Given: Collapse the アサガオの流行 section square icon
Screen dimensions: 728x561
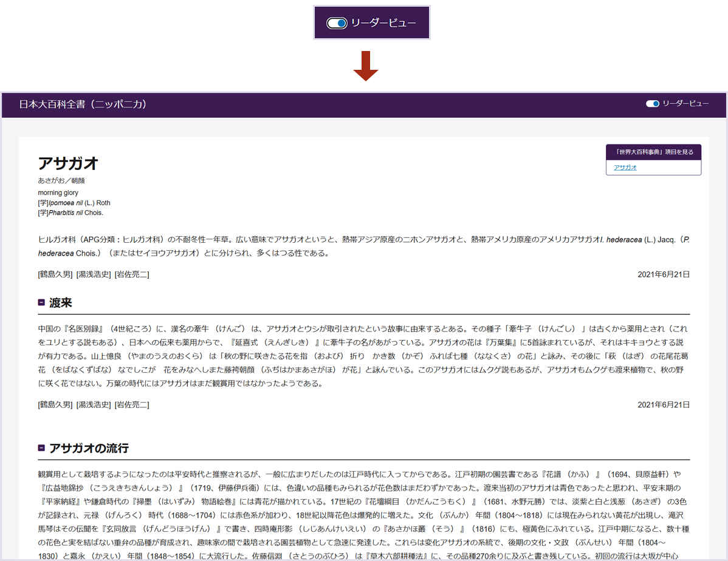Looking at the screenshot, I should [x=41, y=448].
